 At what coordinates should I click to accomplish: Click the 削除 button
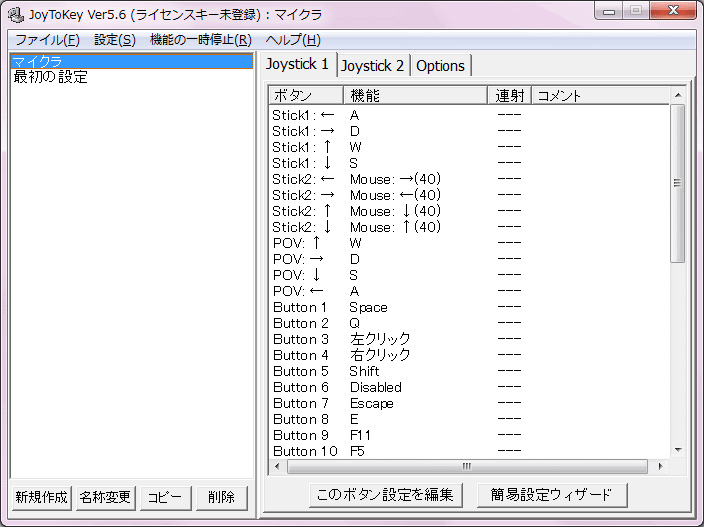tap(221, 497)
